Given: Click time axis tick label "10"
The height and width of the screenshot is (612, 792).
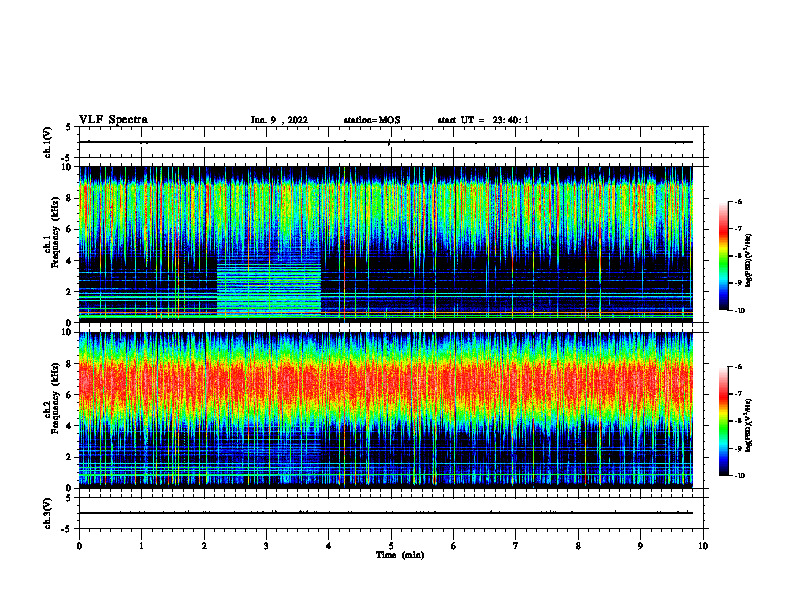Looking at the screenshot, I should click(703, 546).
